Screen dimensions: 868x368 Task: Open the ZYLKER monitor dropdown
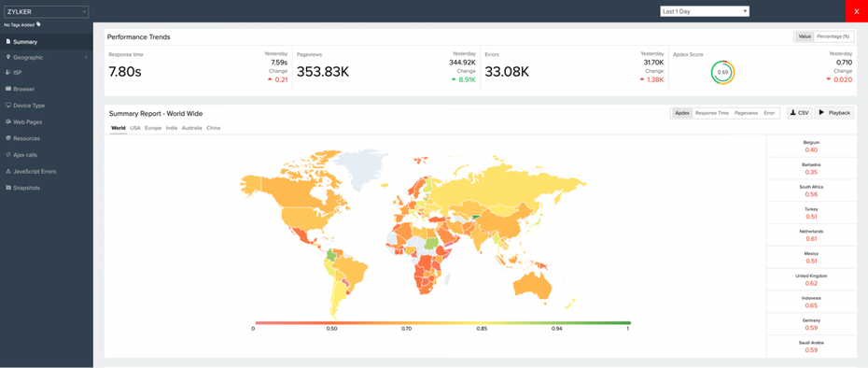pos(46,11)
